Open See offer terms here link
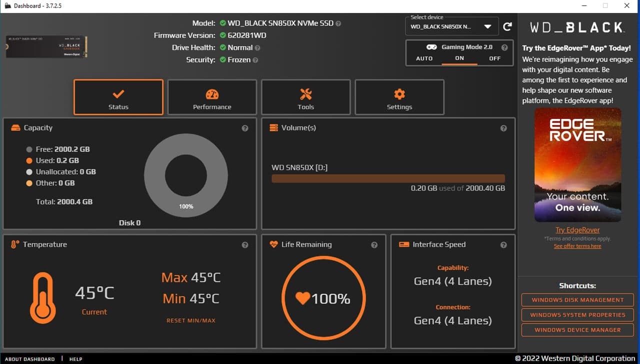This screenshot has width=640, height=364. click(577, 246)
